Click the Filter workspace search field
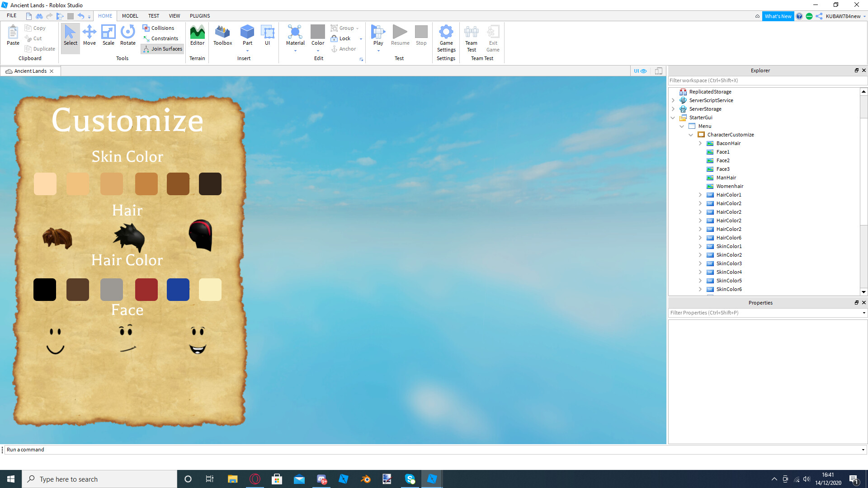Screen dimensions: 868x488 [x=767, y=80]
